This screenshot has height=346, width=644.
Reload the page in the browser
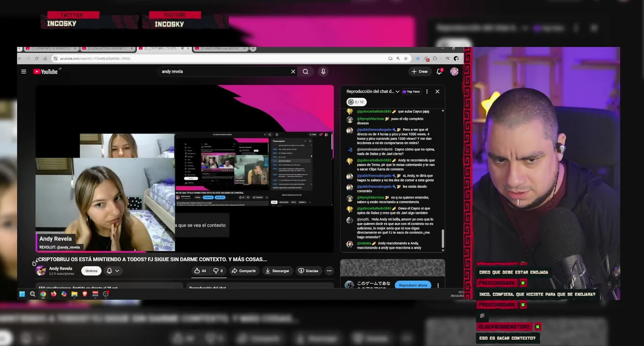pos(37,59)
